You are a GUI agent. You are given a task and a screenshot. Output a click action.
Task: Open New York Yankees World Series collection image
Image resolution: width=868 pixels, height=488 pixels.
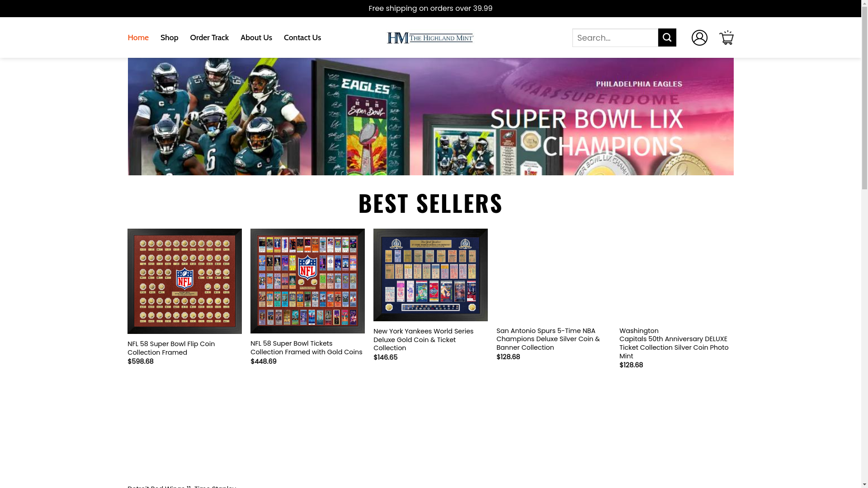430,275
